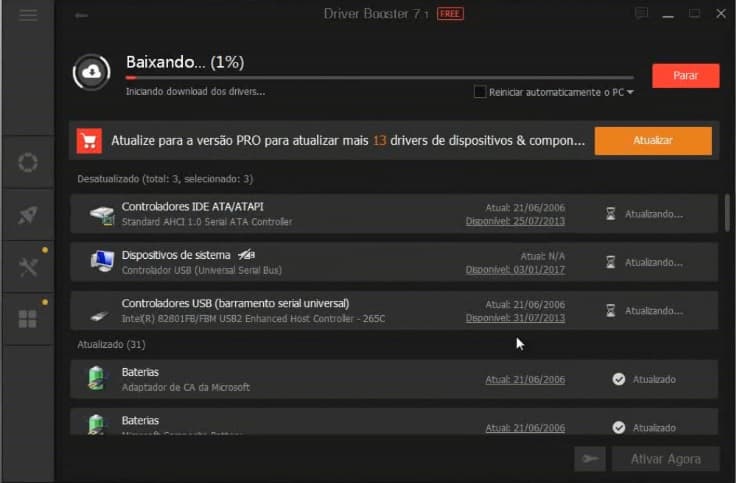Open the feedback message icon in the title bar
The height and width of the screenshot is (483, 736).
click(x=641, y=13)
